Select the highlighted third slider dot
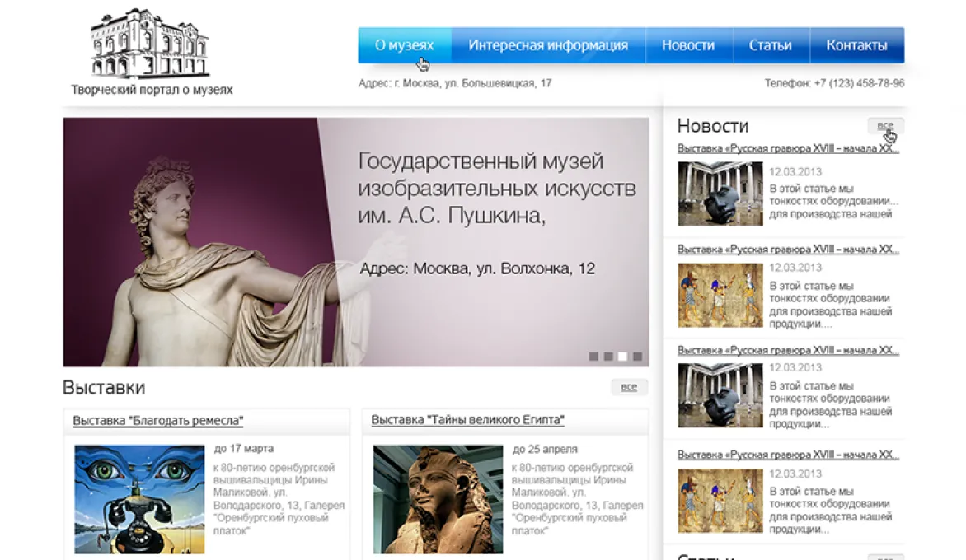The height and width of the screenshot is (560, 966). (x=623, y=357)
